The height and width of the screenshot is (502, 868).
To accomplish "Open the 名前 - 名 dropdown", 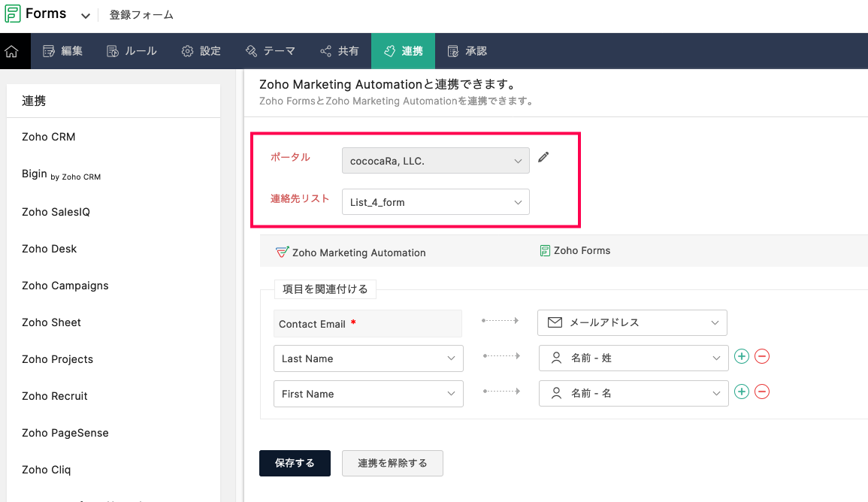I will point(634,394).
